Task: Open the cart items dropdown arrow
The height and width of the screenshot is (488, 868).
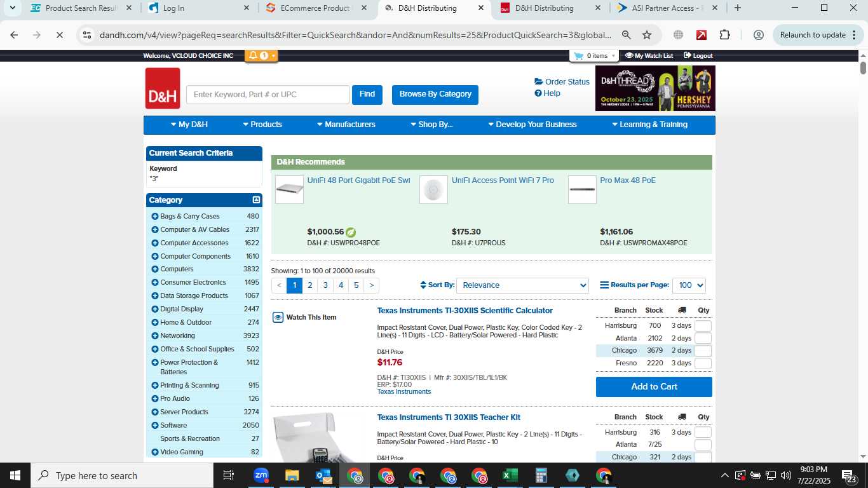Action: [x=613, y=56]
